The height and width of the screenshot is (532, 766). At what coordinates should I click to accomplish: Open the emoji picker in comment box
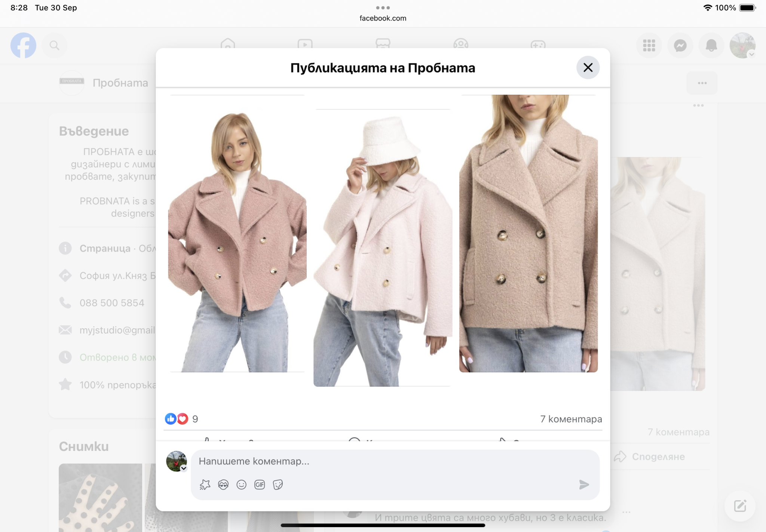[x=242, y=485]
